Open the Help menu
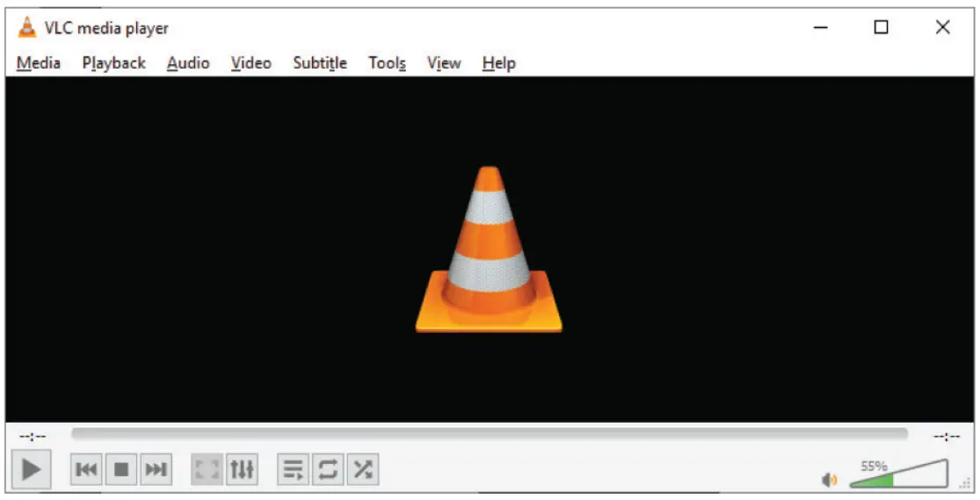 [498, 63]
